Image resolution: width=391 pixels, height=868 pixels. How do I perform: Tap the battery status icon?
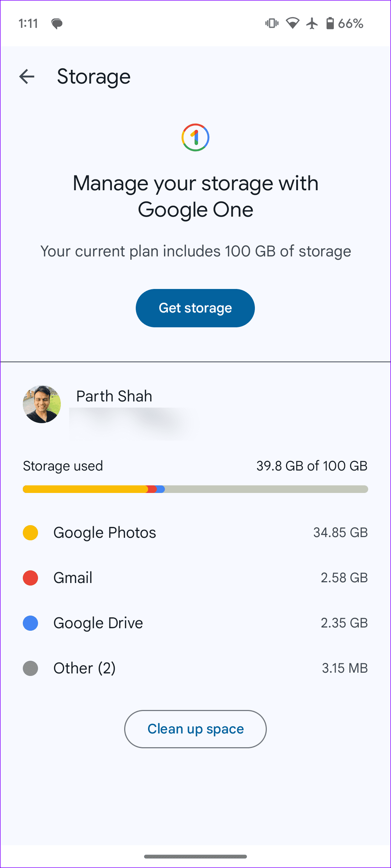tap(330, 24)
